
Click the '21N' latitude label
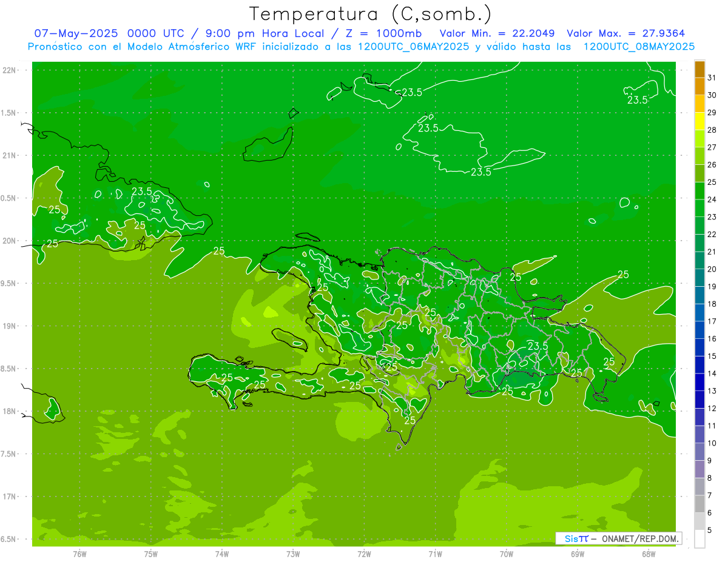(x=10, y=155)
